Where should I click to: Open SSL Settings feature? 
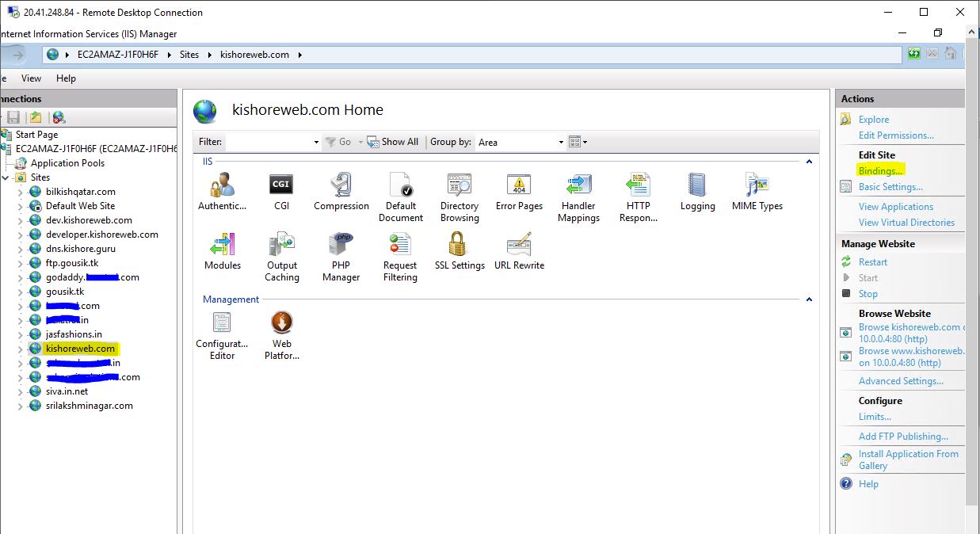pos(459,245)
